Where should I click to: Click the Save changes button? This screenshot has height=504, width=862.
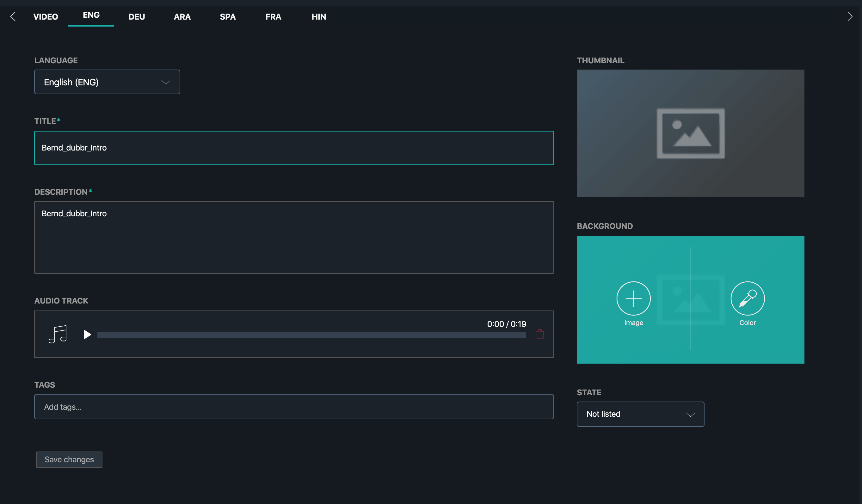69,459
